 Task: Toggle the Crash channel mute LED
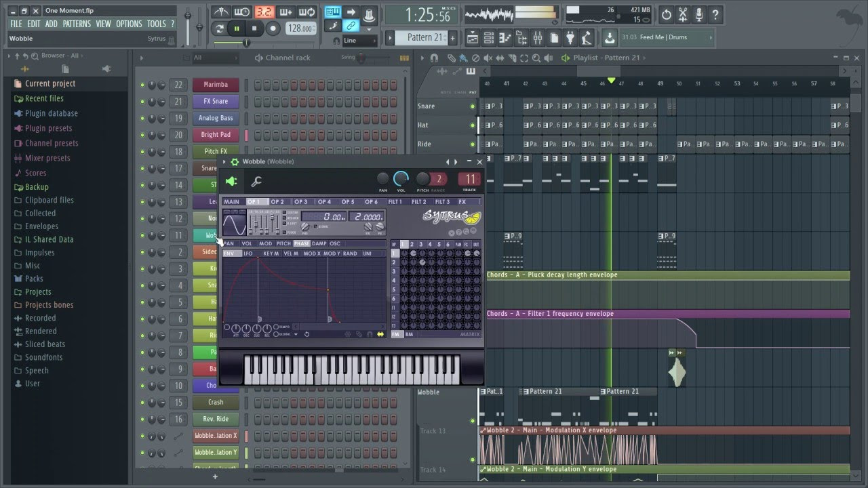[x=142, y=403]
